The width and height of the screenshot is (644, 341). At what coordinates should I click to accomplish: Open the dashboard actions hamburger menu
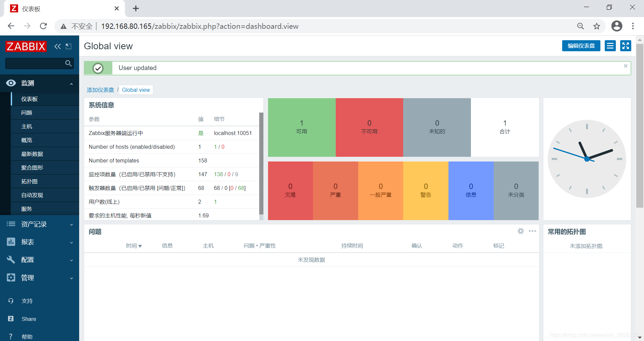click(610, 46)
